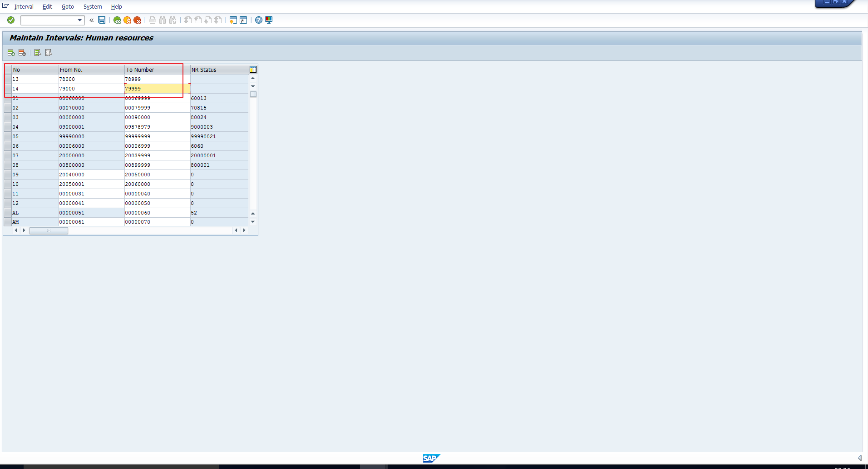
Task: Open the table settings icon beside NR Status
Action: [x=253, y=70]
